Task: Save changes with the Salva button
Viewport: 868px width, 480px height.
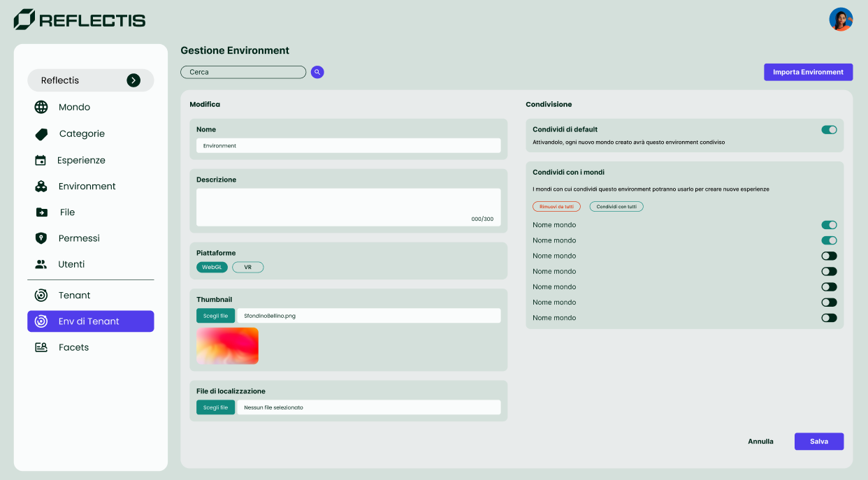Action: (x=818, y=441)
